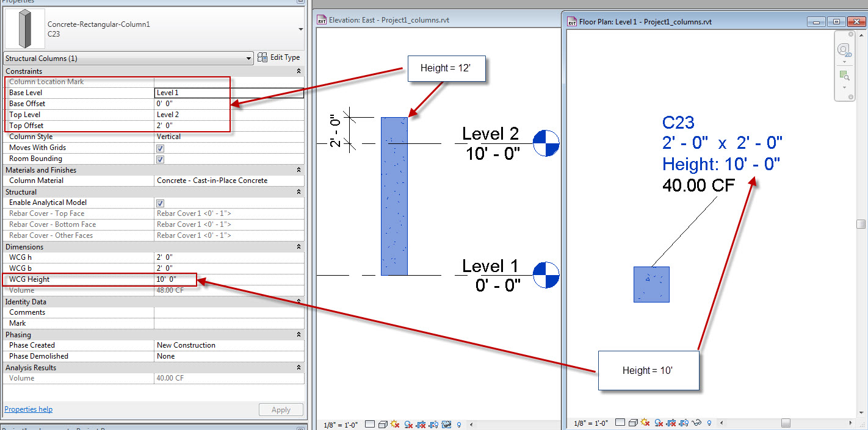Collapse the Phasing section header
Image resolution: width=868 pixels, height=430 pixels.
(298, 334)
